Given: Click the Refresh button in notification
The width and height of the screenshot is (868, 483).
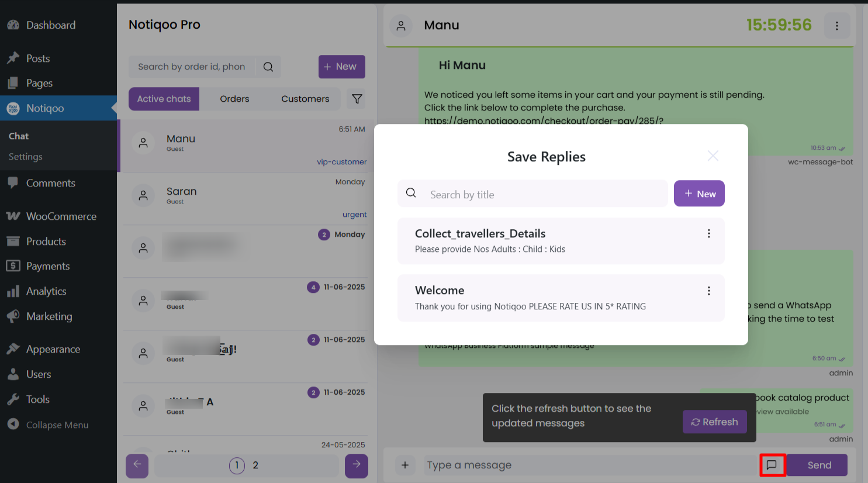Looking at the screenshot, I should (714, 422).
